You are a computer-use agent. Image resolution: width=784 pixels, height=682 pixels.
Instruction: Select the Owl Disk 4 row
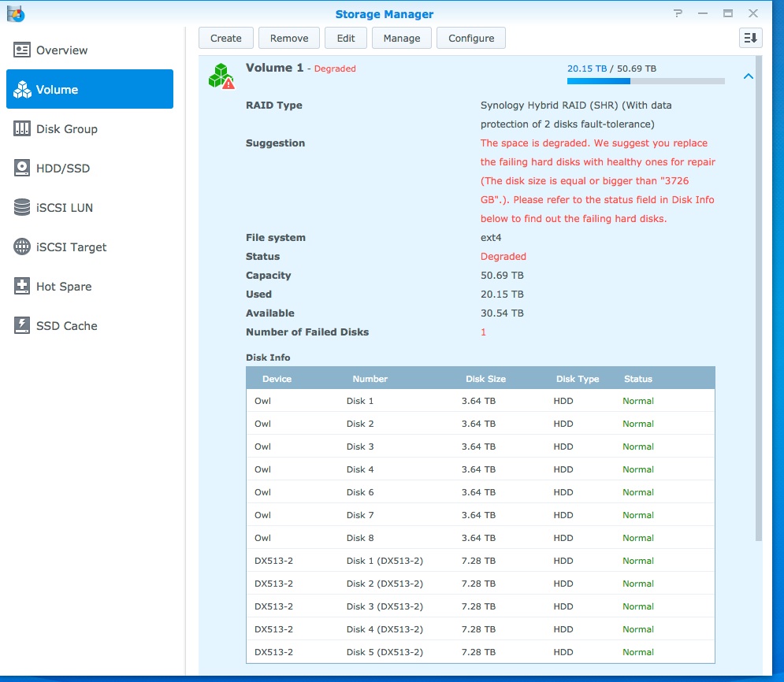(481, 469)
